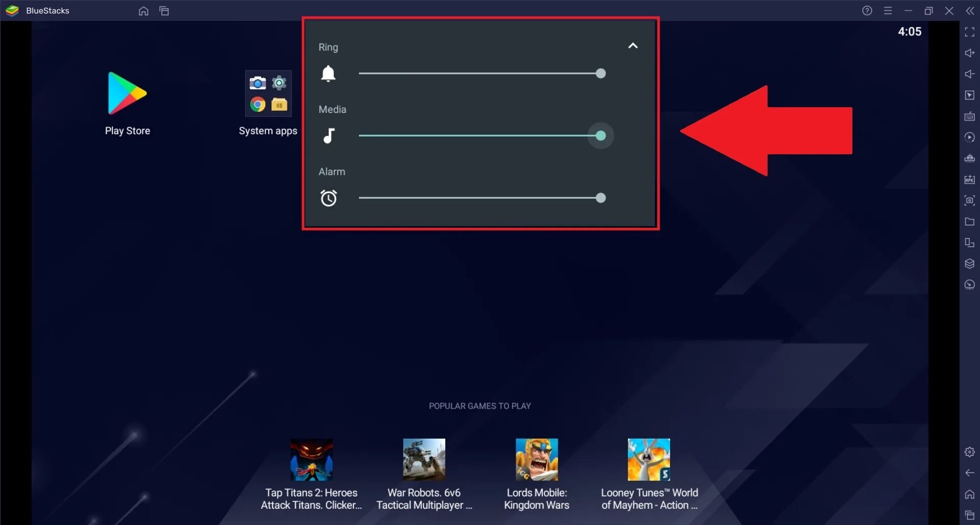Open War Robots 6v6 game thumbnail
The height and width of the screenshot is (525, 980).
424,460
